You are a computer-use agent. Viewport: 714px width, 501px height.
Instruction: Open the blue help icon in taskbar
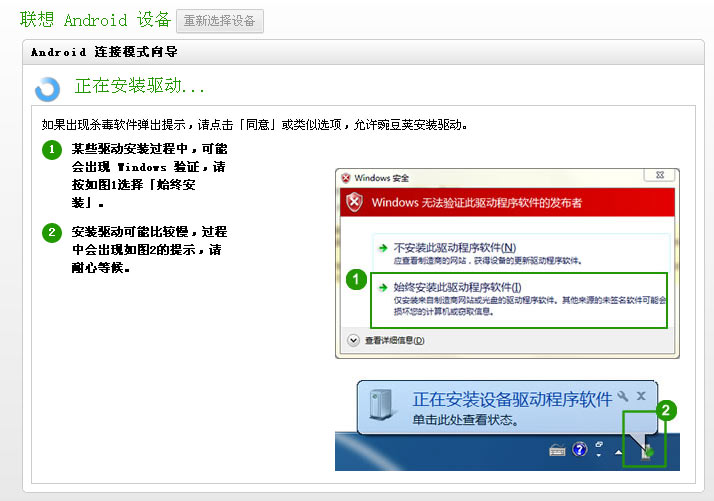578,451
